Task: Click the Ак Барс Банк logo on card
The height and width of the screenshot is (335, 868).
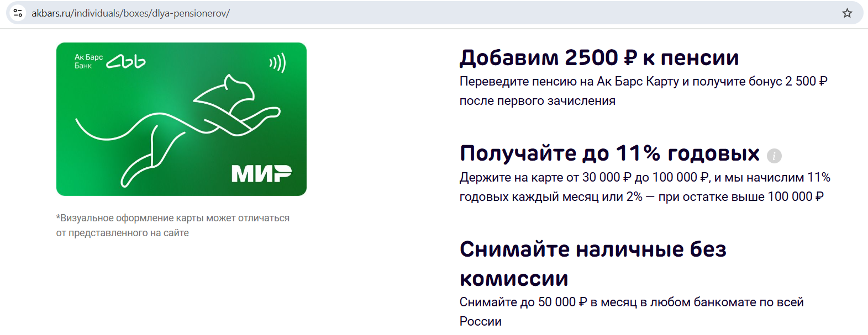Action: pos(110,61)
